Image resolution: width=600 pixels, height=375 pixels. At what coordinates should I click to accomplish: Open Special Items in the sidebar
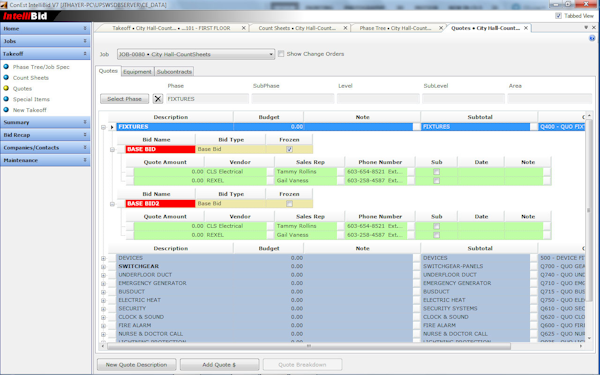(x=31, y=99)
